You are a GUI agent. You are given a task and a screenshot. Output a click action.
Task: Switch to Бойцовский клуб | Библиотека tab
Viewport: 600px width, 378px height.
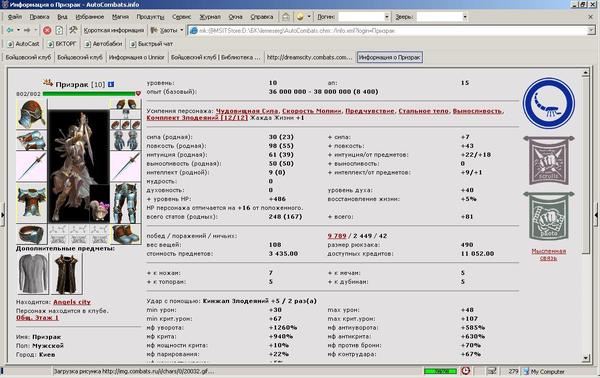click(215, 57)
